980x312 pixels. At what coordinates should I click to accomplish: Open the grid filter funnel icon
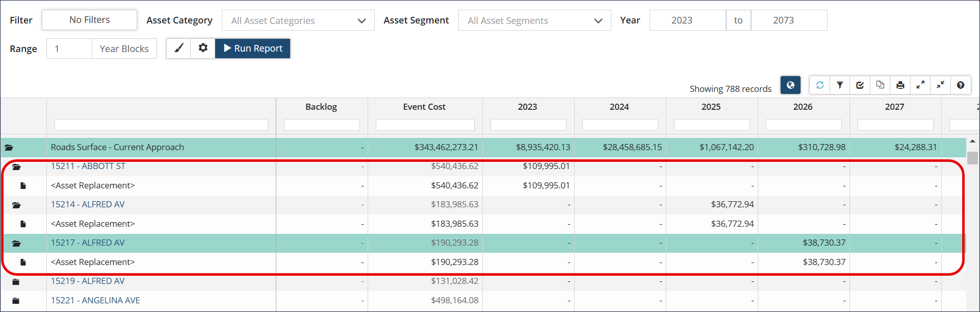pos(840,85)
